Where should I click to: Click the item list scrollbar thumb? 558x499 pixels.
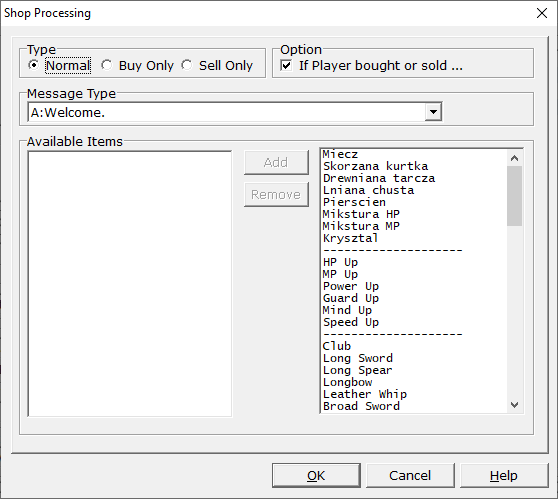514,196
